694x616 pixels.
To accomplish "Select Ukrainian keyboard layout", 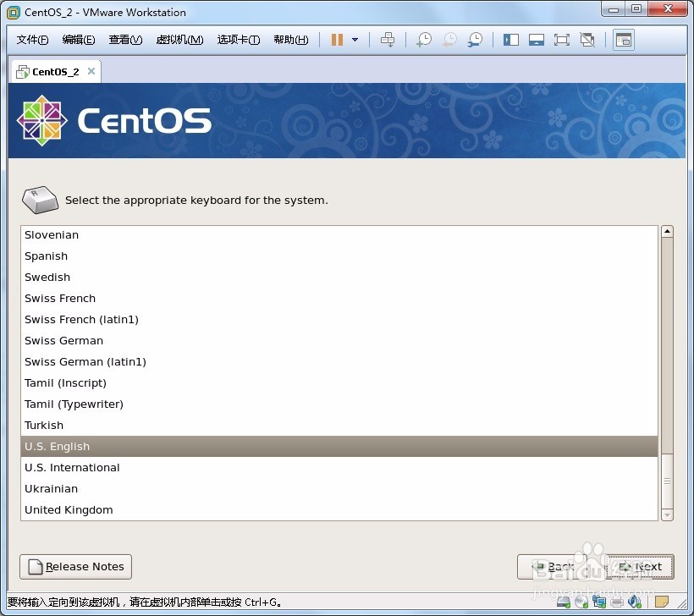I will tap(339, 489).
